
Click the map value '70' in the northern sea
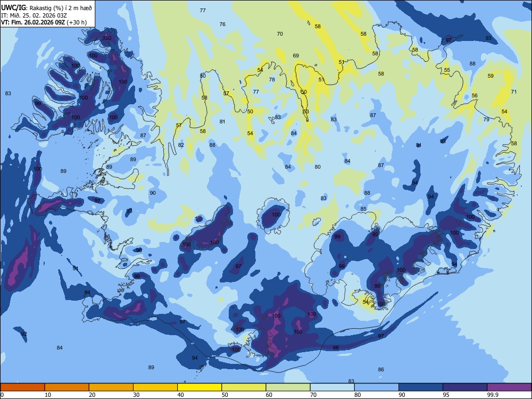[x=280, y=34]
